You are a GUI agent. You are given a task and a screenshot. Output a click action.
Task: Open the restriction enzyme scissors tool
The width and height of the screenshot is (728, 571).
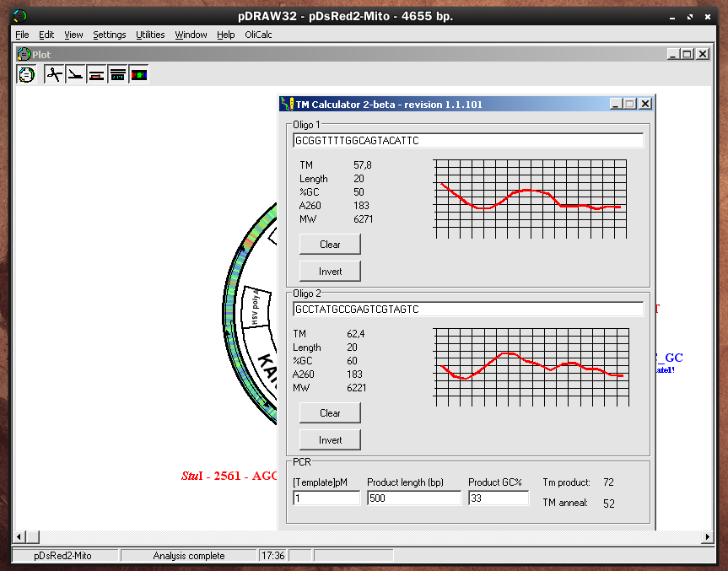54,73
